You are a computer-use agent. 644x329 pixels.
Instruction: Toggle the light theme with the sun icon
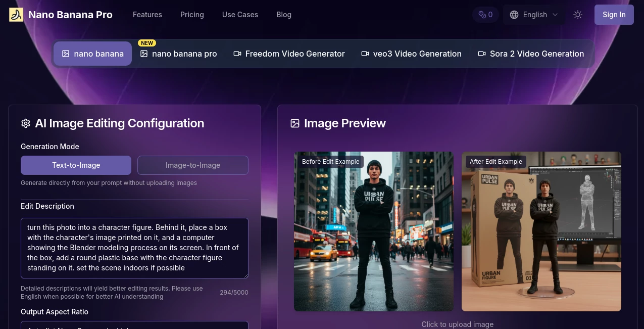coord(578,15)
